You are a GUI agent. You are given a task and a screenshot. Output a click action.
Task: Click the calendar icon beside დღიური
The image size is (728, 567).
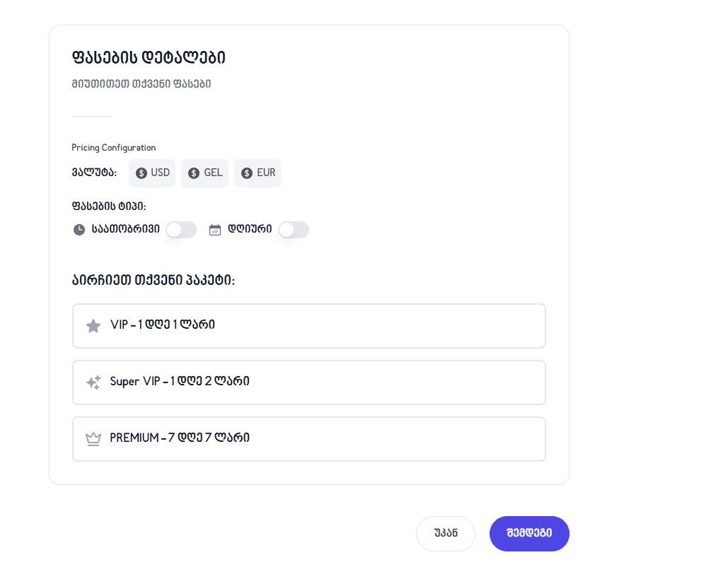(215, 229)
